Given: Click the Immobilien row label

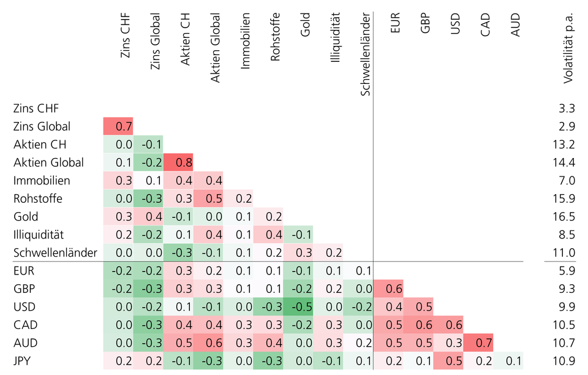Looking at the screenshot, I should (x=41, y=181).
